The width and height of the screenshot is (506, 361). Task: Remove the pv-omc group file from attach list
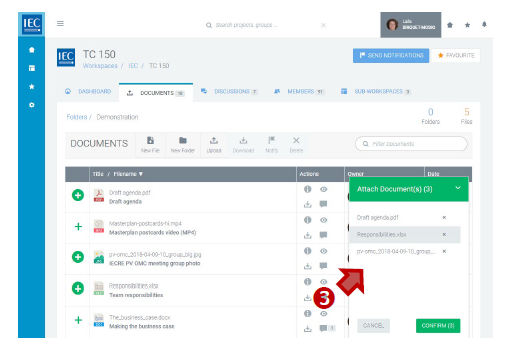(x=444, y=251)
